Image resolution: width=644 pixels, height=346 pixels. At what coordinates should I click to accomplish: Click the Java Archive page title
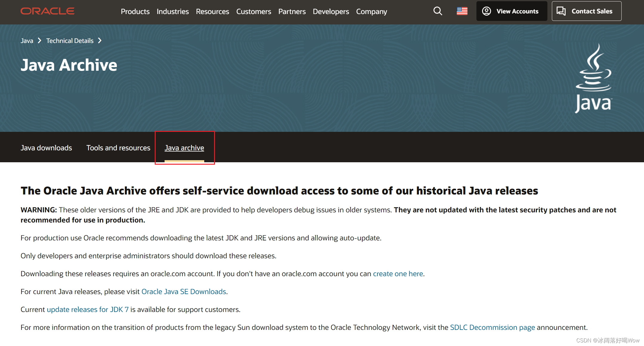[69, 65]
